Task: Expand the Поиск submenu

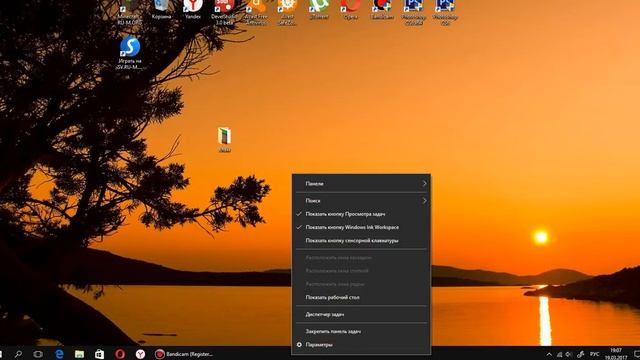Action: [x=361, y=201]
